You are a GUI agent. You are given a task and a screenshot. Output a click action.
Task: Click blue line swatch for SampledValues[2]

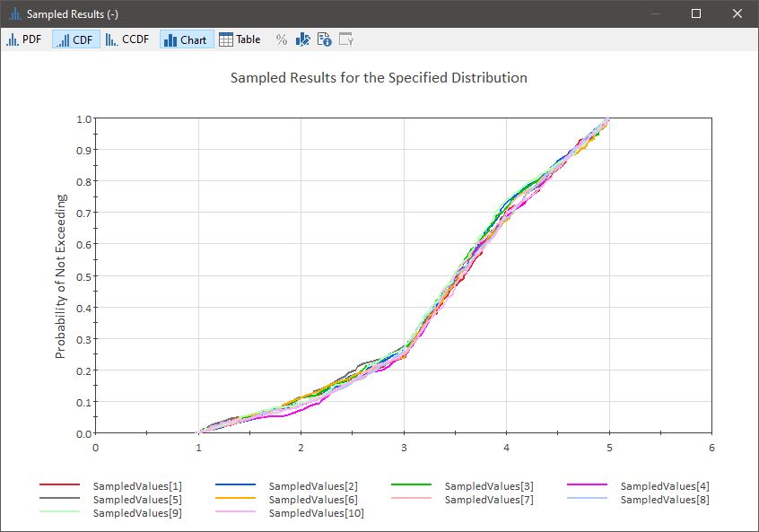(x=235, y=484)
